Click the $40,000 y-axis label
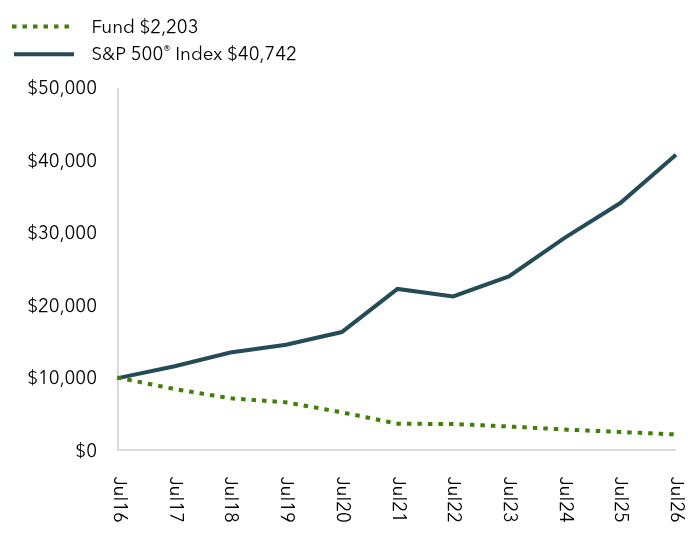This screenshot has height=552, width=696. (x=62, y=161)
